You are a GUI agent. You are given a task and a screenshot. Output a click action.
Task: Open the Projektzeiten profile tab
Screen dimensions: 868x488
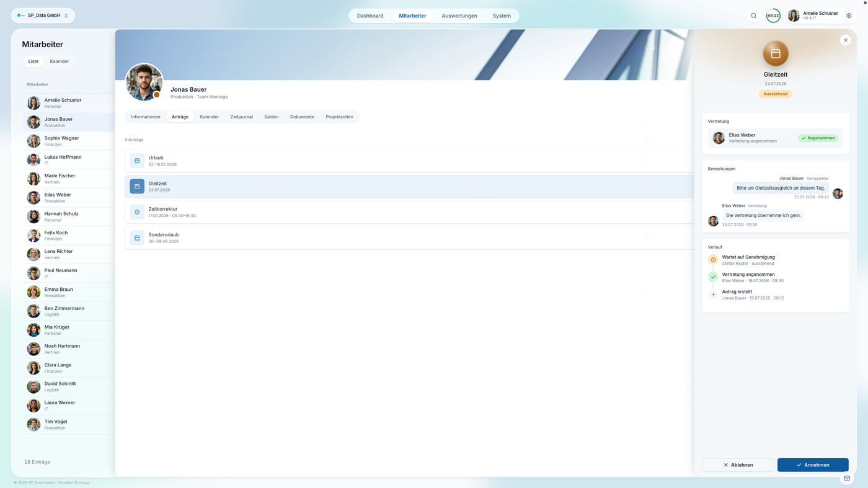point(339,117)
